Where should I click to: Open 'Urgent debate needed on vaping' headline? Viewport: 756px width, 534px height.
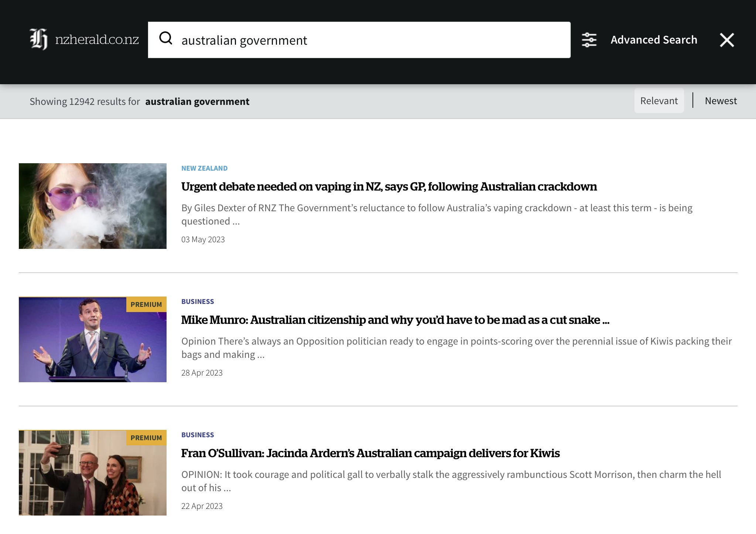point(389,187)
